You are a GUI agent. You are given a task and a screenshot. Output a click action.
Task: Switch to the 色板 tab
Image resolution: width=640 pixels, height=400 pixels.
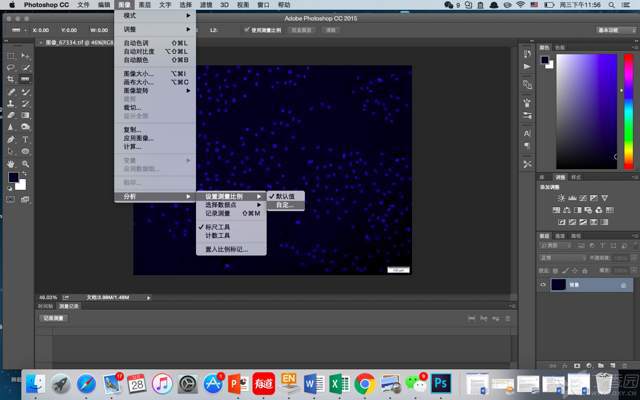[560, 48]
